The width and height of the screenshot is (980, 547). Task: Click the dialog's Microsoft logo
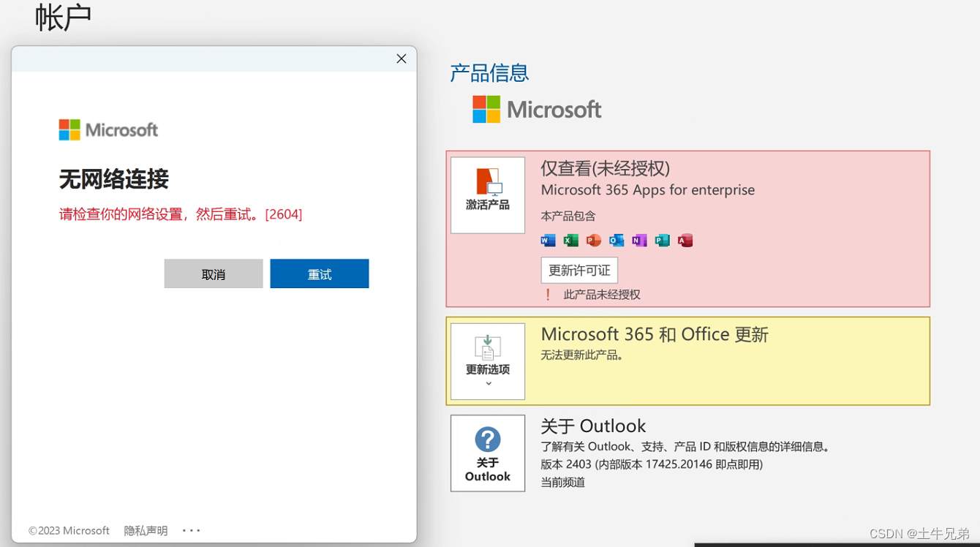[x=108, y=130]
